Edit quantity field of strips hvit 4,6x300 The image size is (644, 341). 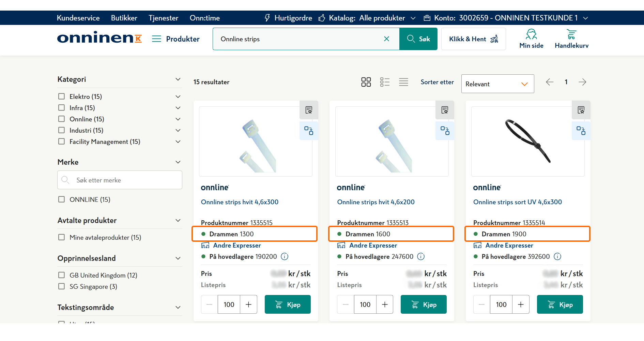click(229, 304)
